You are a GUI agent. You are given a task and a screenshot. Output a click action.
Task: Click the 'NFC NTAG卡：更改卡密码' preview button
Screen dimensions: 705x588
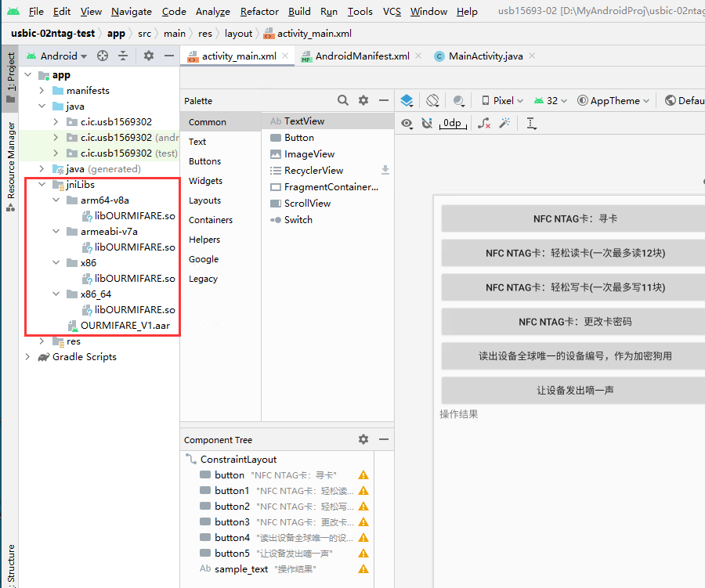coord(573,322)
